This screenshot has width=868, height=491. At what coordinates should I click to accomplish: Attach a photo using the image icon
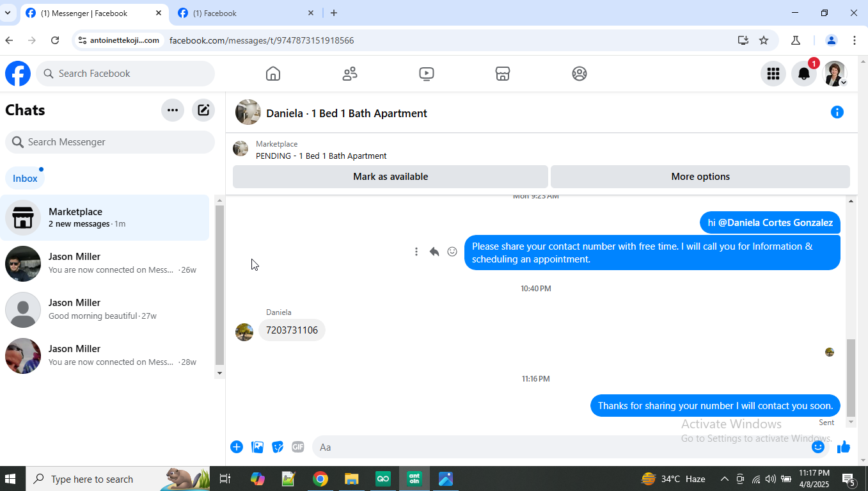257,447
